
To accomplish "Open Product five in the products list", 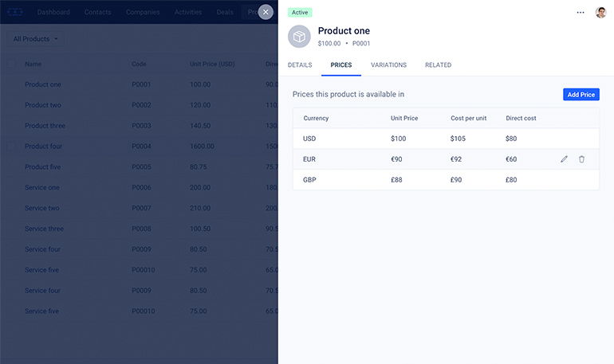I will point(43,167).
